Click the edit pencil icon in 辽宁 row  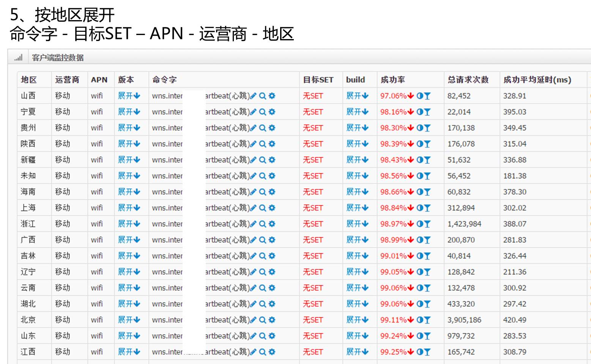coord(253,272)
